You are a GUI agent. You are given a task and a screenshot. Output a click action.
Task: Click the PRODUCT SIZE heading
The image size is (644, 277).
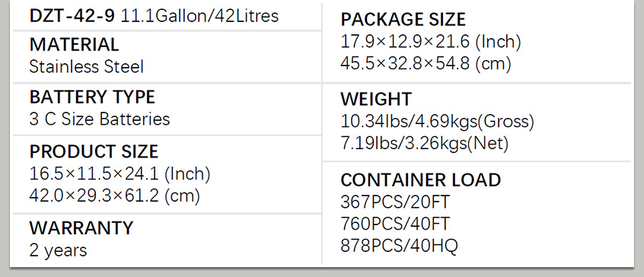pos(94,152)
